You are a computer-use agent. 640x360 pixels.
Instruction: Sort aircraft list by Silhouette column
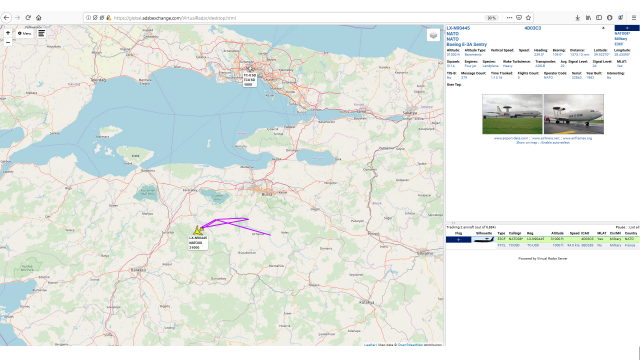click(484, 233)
